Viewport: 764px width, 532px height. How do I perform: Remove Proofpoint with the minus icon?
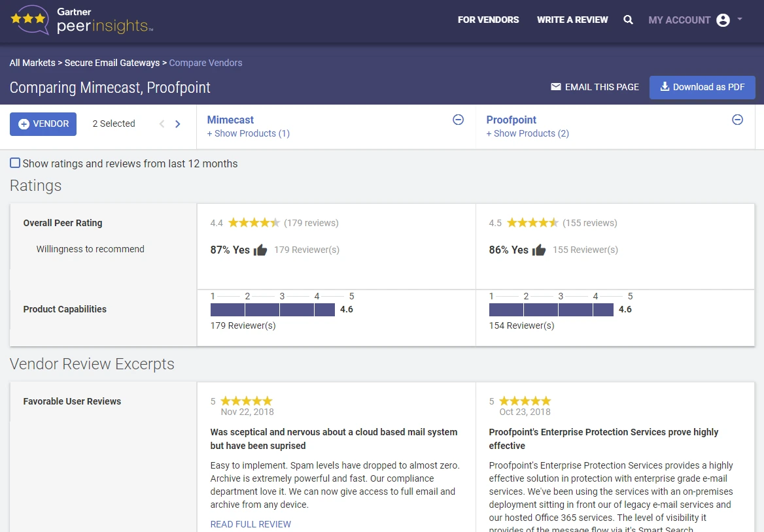pyautogui.click(x=738, y=120)
